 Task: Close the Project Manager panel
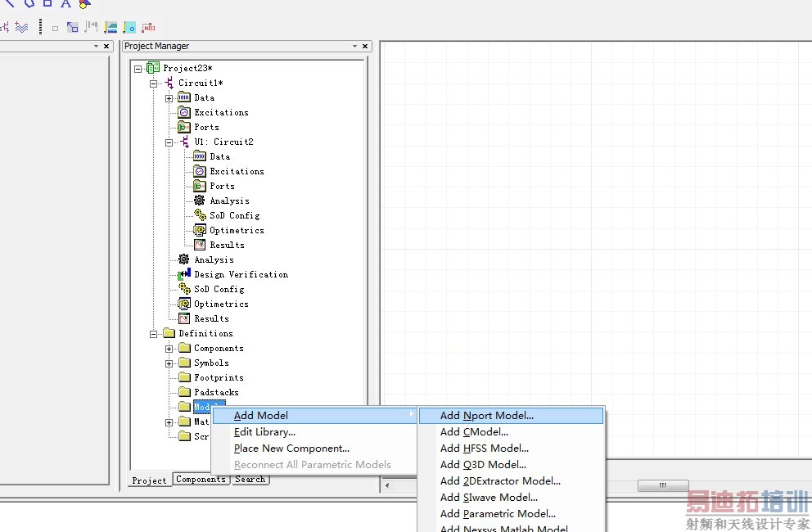pyautogui.click(x=365, y=46)
